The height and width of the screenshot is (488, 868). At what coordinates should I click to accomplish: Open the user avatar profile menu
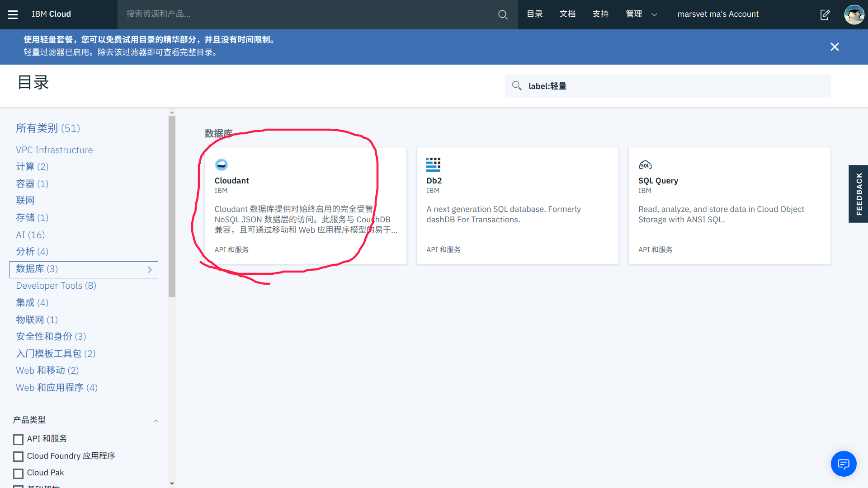click(x=854, y=14)
